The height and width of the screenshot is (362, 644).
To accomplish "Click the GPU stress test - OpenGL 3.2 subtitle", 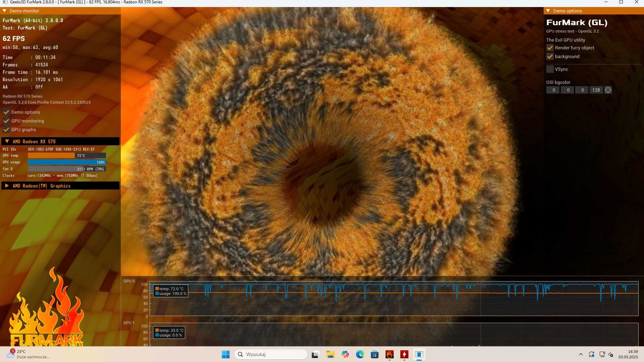I will (x=573, y=31).
